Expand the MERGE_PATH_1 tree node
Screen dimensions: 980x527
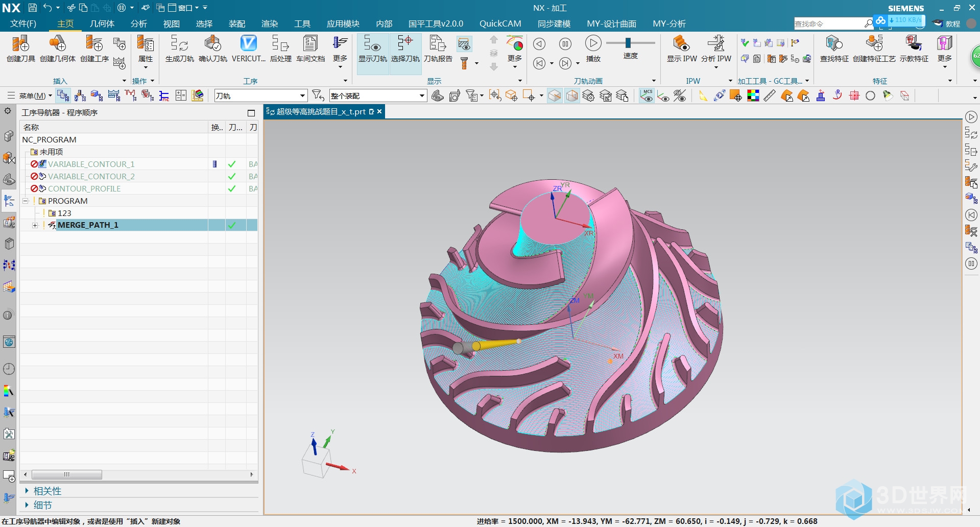pyautogui.click(x=35, y=225)
